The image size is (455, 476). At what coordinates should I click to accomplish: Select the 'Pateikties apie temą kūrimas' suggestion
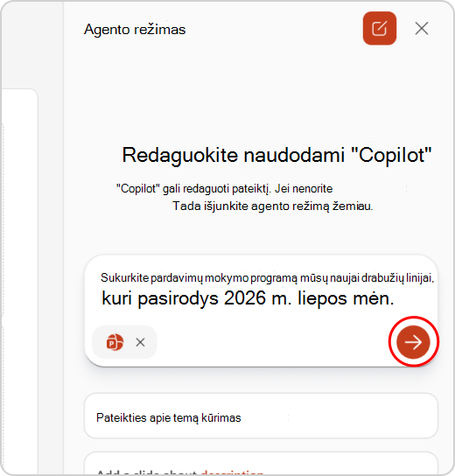tap(261, 416)
